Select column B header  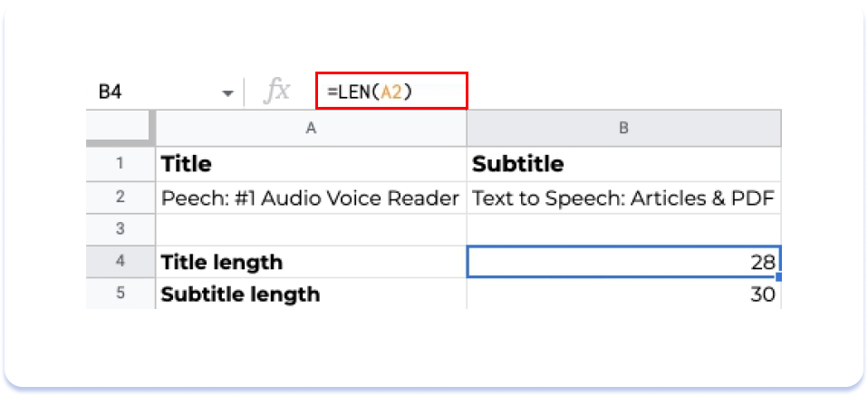tap(623, 129)
